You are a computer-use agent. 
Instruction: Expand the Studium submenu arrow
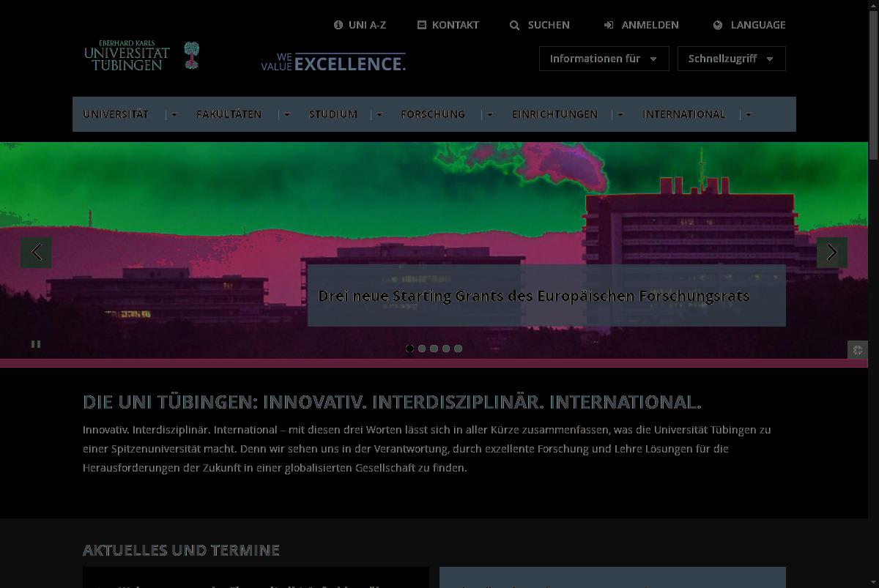pyautogui.click(x=379, y=114)
